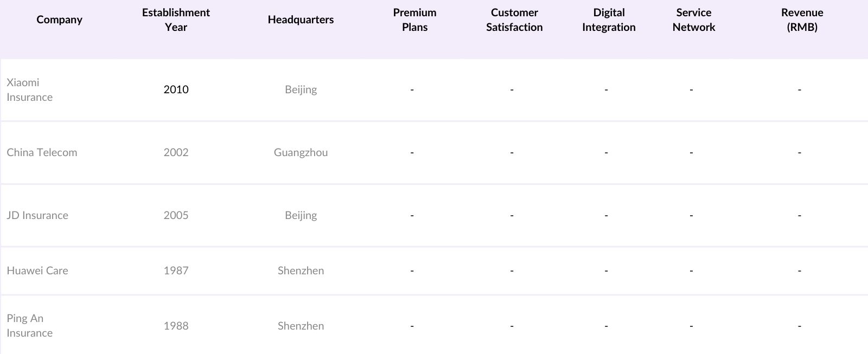This screenshot has height=354, width=868.
Task: Click the Revenue (RMB) column header
Action: [x=802, y=20]
